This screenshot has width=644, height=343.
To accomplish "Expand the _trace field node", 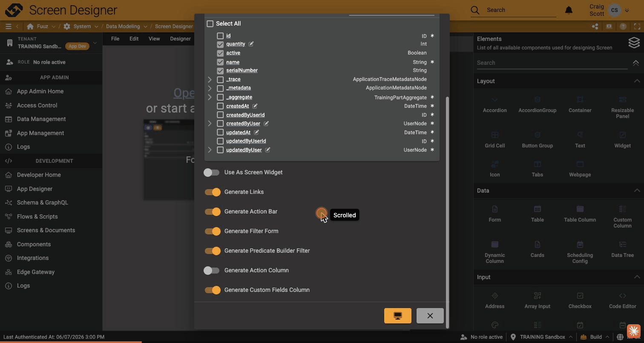I will pyautogui.click(x=210, y=79).
